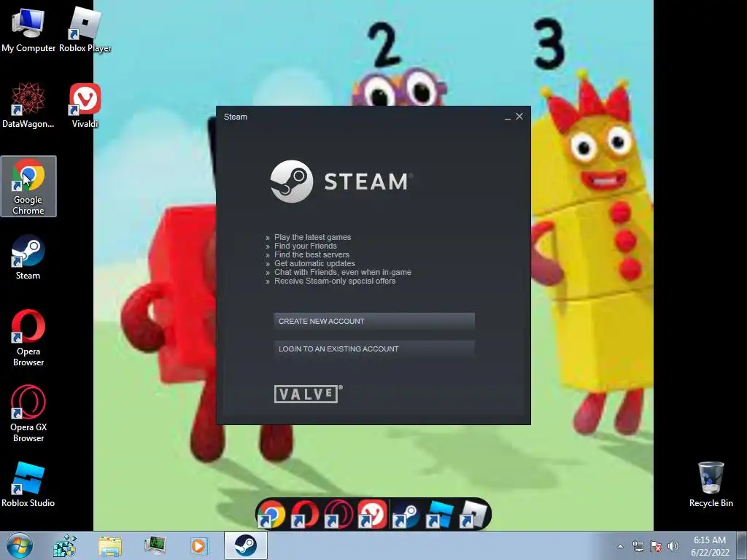Open the registry cubes taskbar icon
The width and height of the screenshot is (747, 560).
[x=65, y=545]
